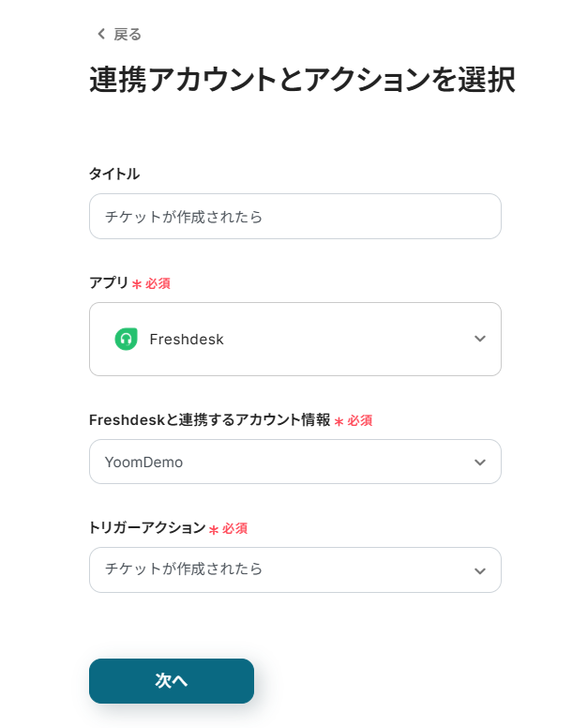Click the selected trigger チケットが作成されたら value
This screenshot has height=728, width=587.
(184, 569)
